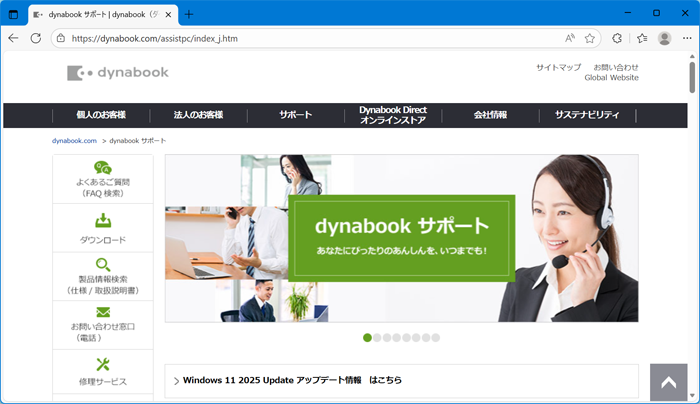Switch to the last carousel slide dot
700x404 pixels.
[x=436, y=338]
